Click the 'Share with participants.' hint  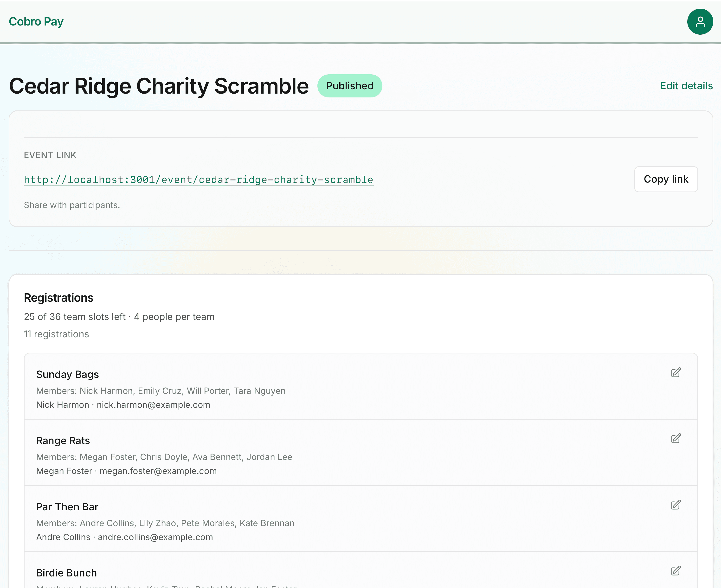point(72,205)
